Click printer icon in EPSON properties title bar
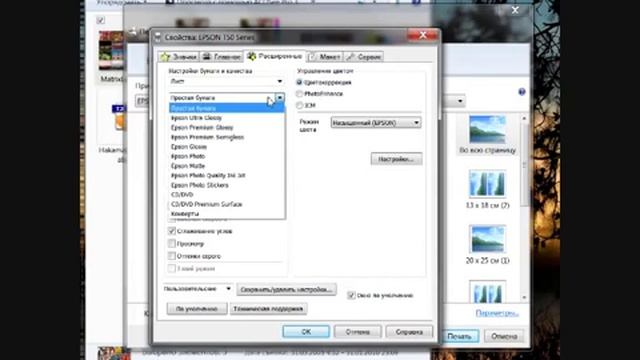The height and width of the screenshot is (360, 640). (x=158, y=37)
